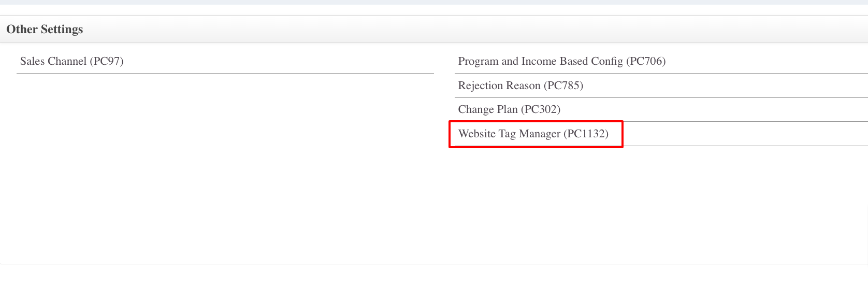The width and height of the screenshot is (868, 285).
Task: Open the Website Tag Manager (PC1132) link
Action: [x=533, y=134]
